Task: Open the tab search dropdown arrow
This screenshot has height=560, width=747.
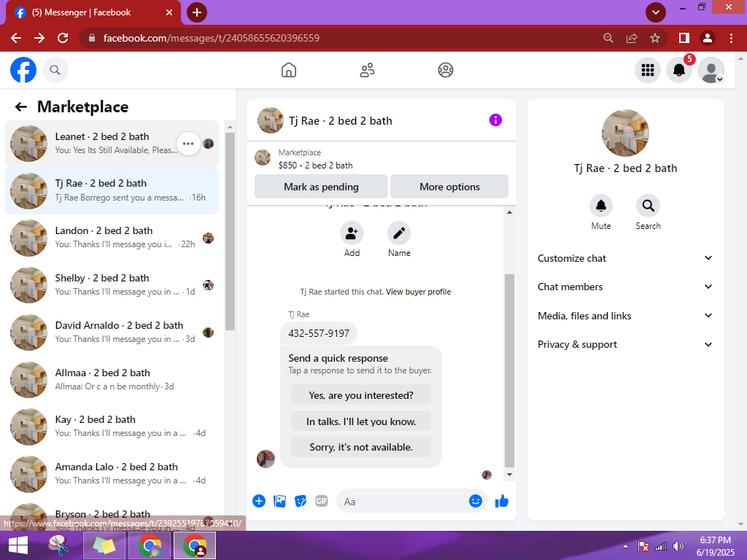Action: [656, 12]
